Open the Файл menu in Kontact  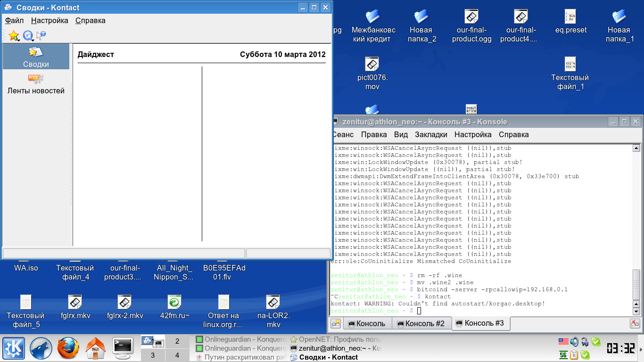click(14, 20)
